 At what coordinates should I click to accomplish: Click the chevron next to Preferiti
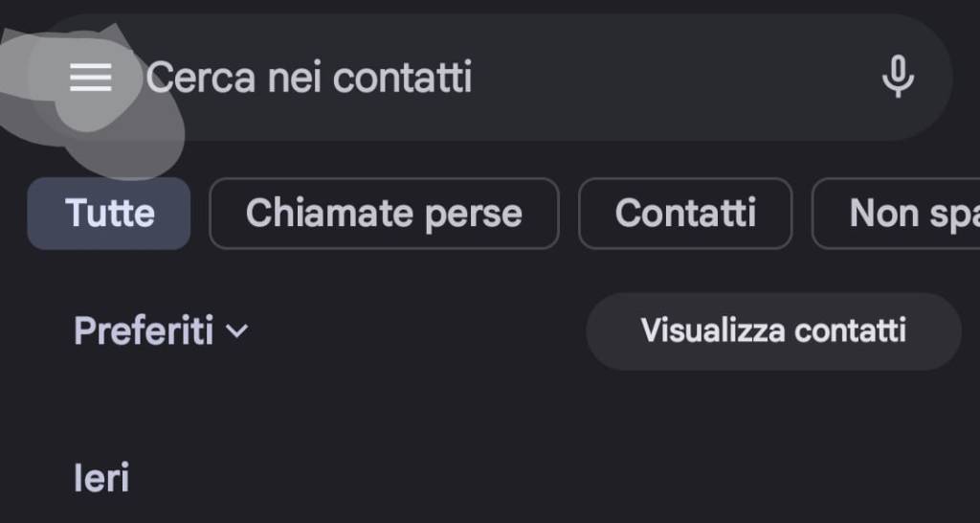[236, 331]
